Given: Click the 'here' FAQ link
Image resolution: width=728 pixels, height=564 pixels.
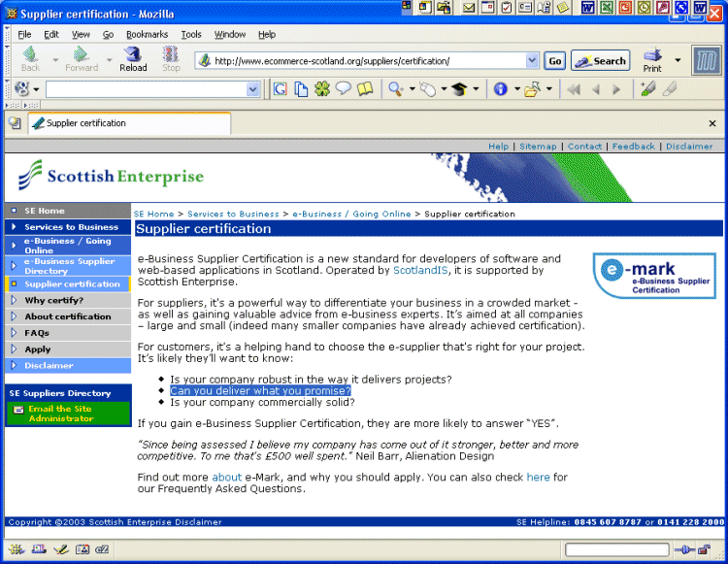Looking at the screenshot, I should (538, 478).
